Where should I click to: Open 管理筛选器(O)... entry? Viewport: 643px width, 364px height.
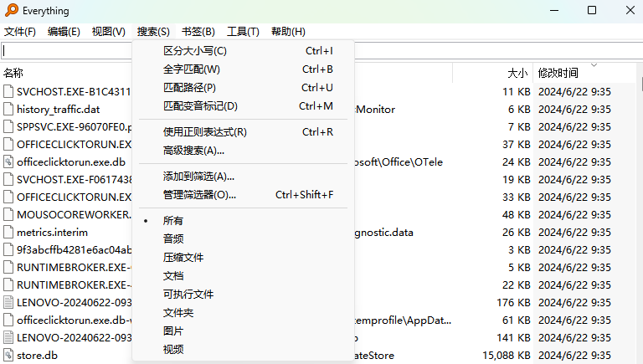[x=243, y=195]
